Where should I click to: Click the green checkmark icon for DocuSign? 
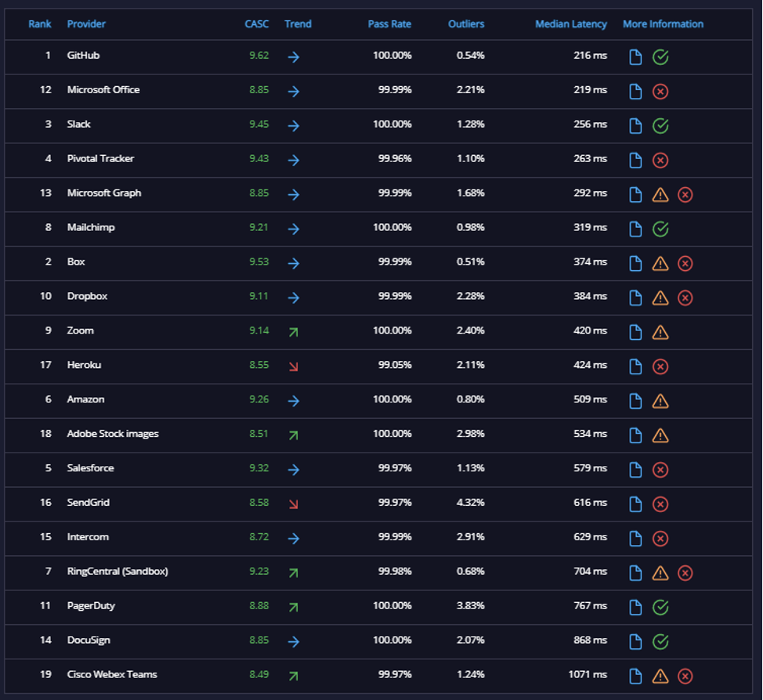660,642
